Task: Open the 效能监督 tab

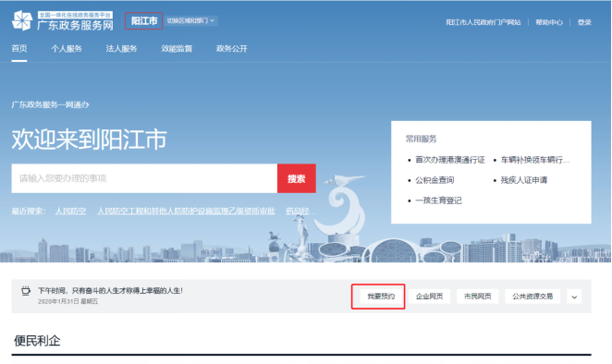Action: (177, 48)
